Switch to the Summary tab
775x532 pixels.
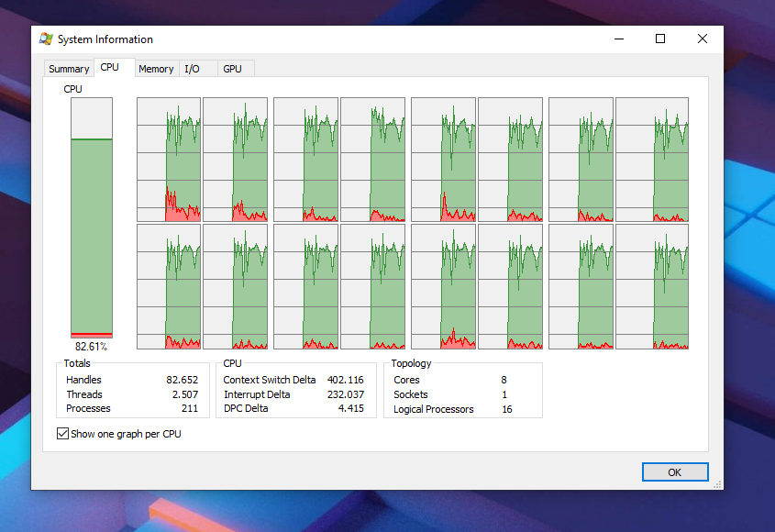click(69, 69)
